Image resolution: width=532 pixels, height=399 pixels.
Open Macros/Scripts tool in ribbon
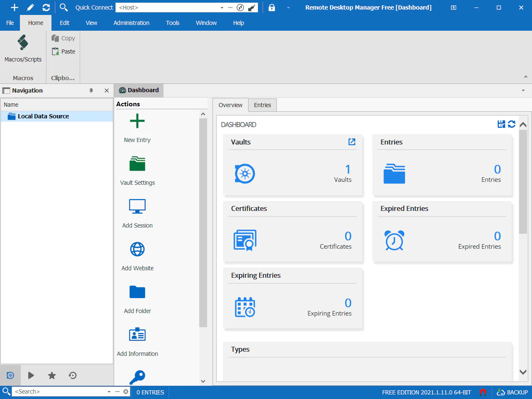pyautogui.click(x=23, y=49)
